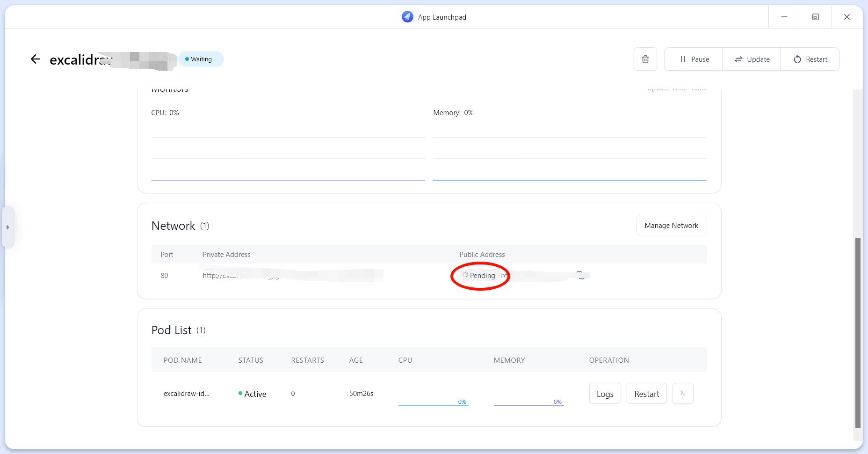Restart the excalidraw pod in the pod list
The image size is (868, 454).
click(646, 394)
